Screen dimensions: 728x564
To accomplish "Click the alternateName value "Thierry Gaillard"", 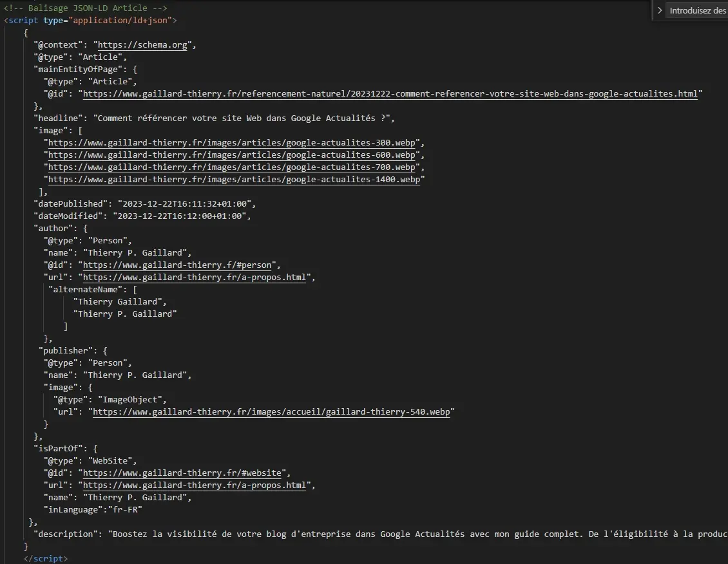I will tap(117, 302).
